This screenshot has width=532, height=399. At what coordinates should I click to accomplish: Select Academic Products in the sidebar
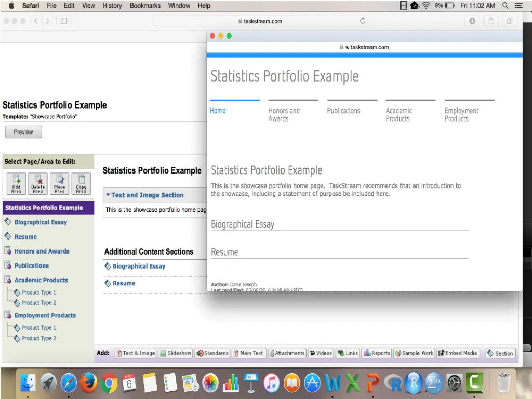41,280
